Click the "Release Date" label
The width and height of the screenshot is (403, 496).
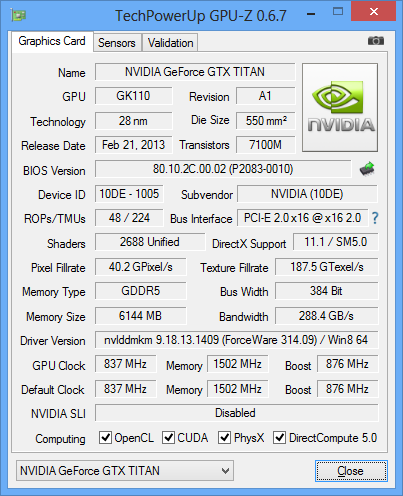[x=53, y=146]
